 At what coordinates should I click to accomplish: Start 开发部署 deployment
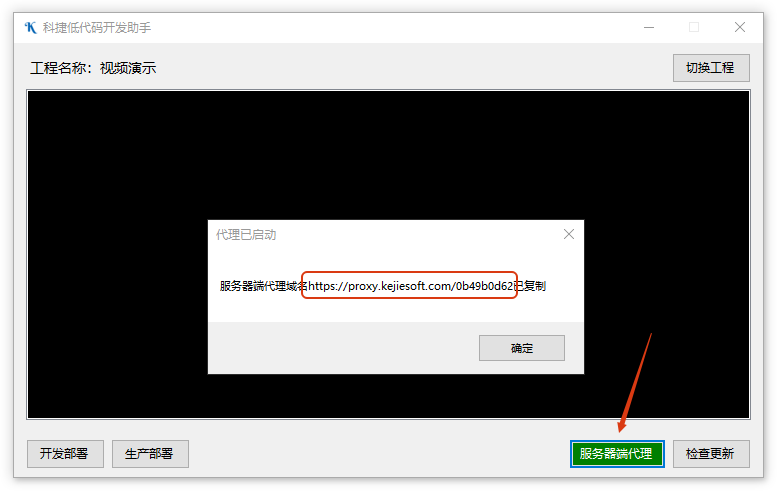point(64,453)
